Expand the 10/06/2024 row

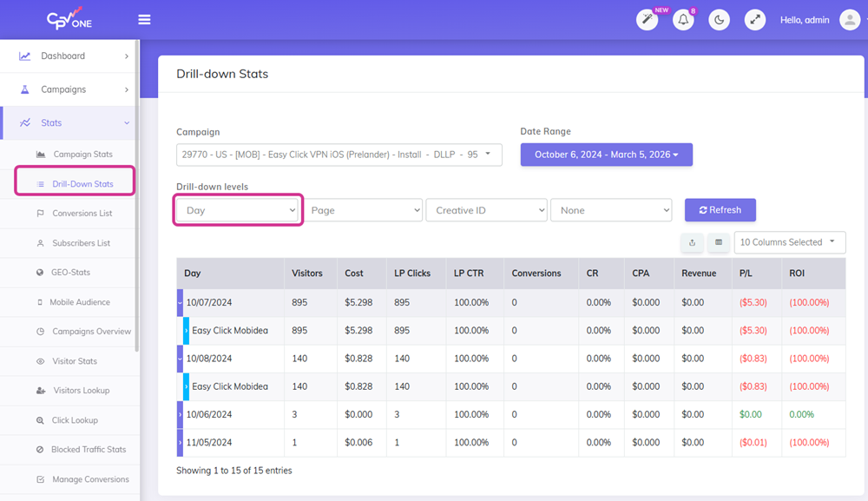[x=180, y=415]
